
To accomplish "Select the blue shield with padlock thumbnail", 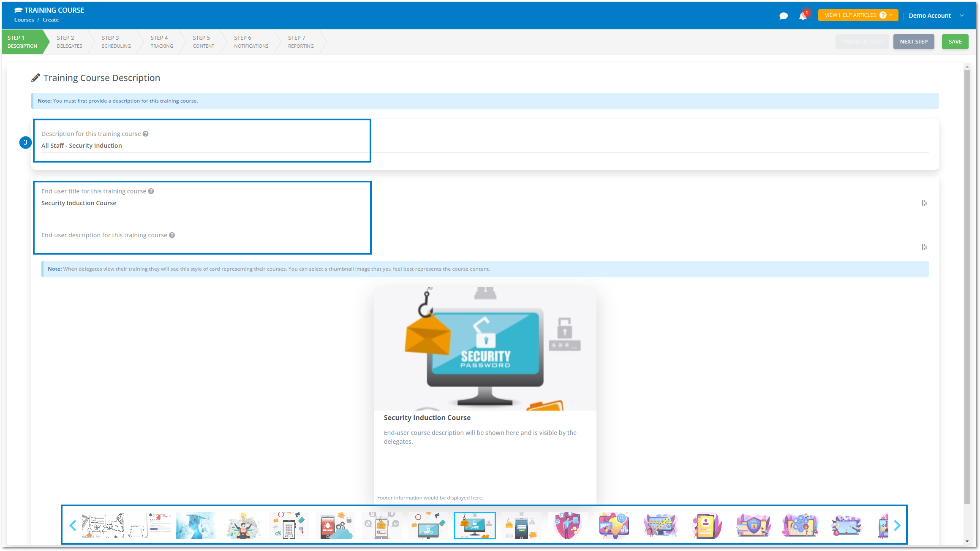I will (754, 525).
